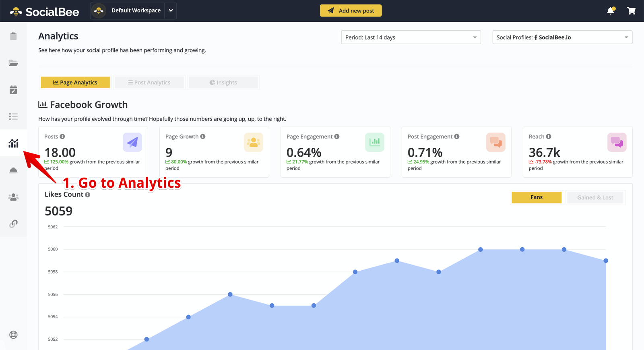Click the paper plane icon in Posts card
This screenshot has width=644, height=350.
pos(132,142)
